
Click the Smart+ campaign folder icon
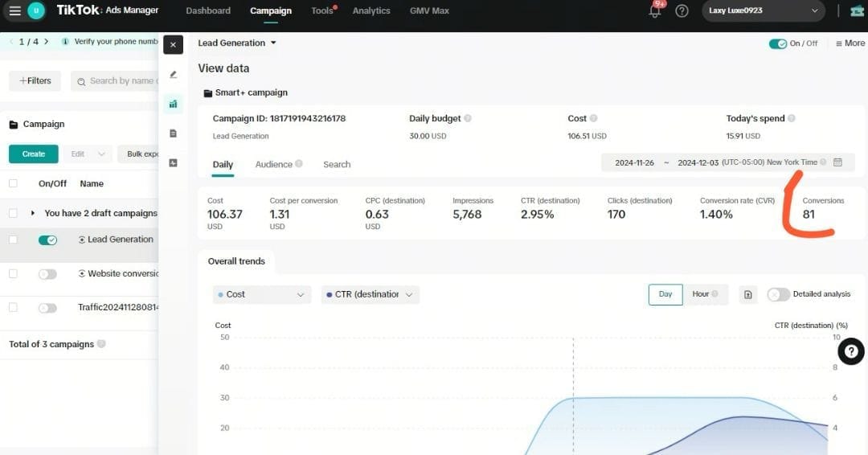tap(208, 93)
